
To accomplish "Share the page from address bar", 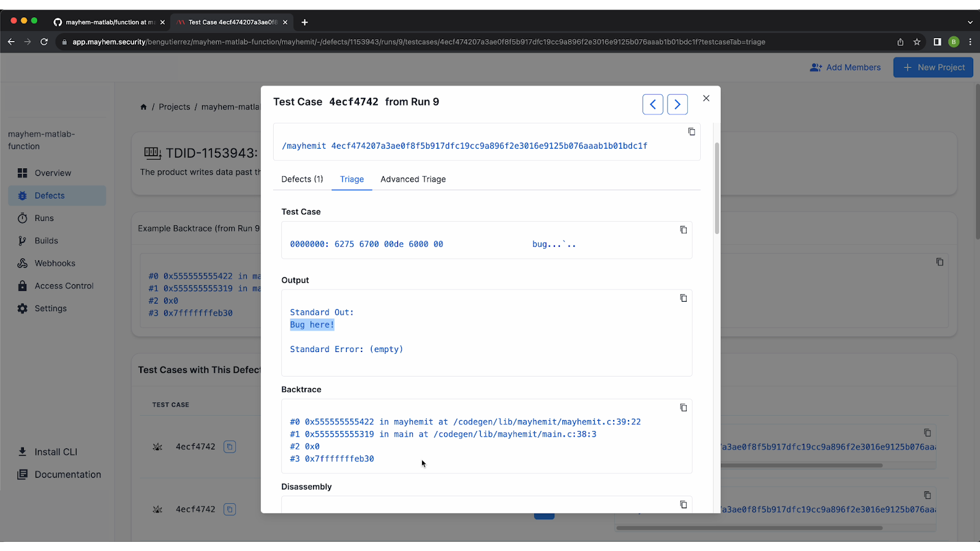I will 900,42.
